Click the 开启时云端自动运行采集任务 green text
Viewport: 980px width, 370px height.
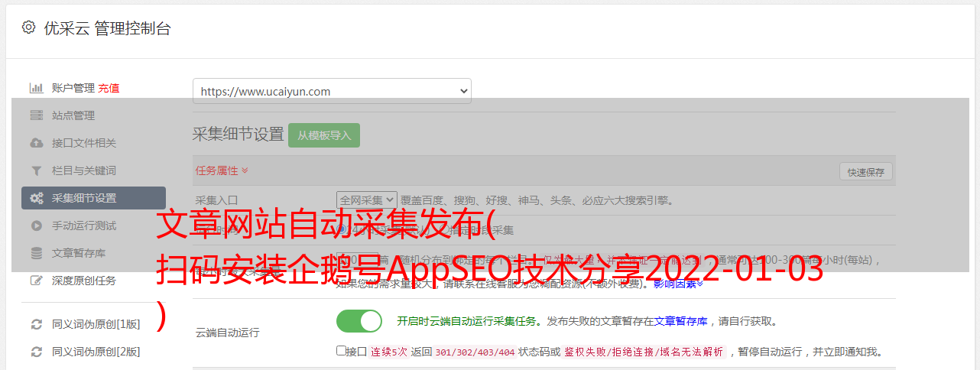466,322
